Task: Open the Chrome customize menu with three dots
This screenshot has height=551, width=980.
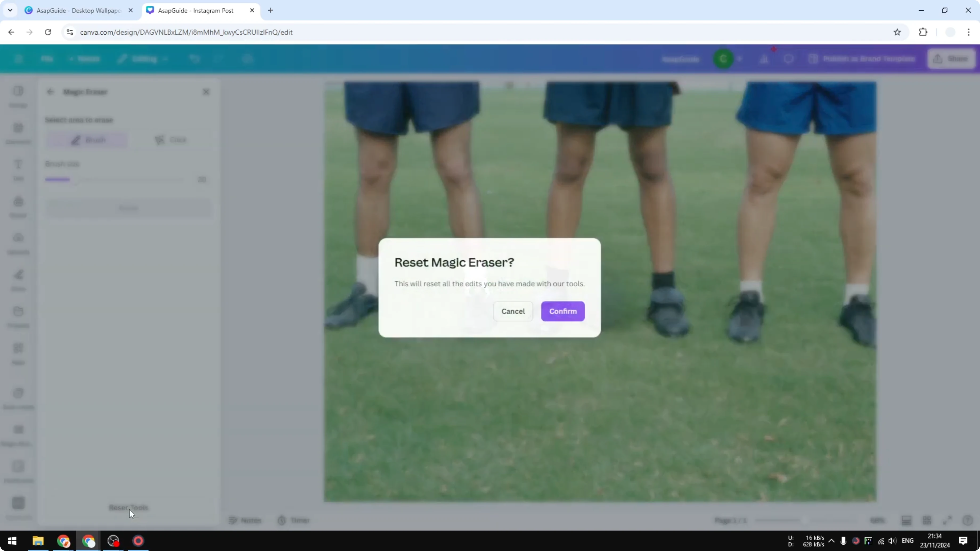Action: click(x=969, y=32)
